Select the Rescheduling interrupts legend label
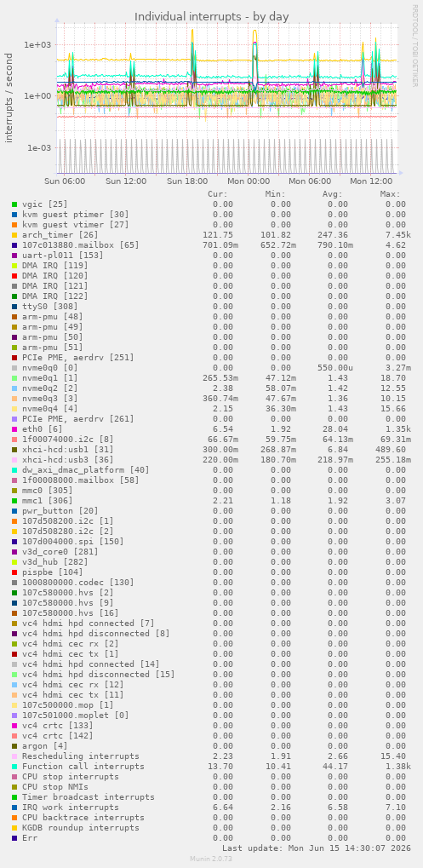 click(x=81, y=756)
